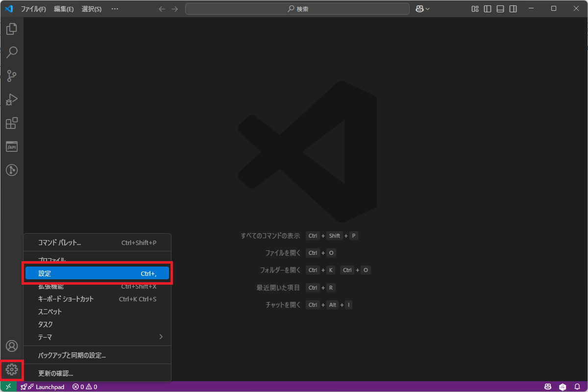Click the チャットを開く label

(x=283, y=305)
